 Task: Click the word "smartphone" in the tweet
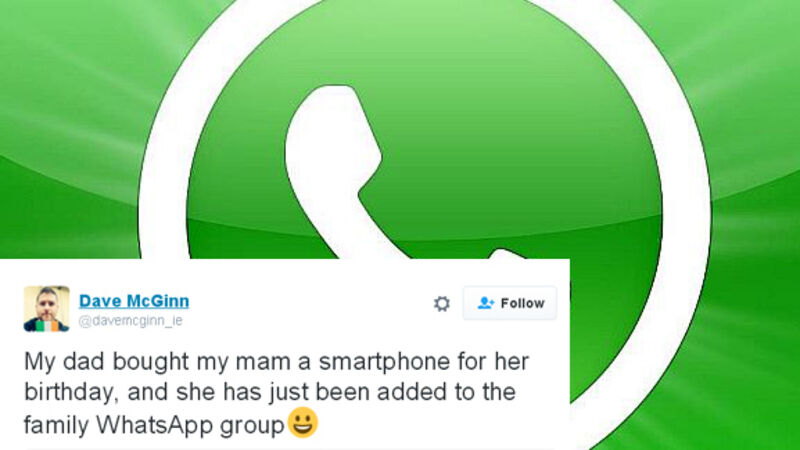pos(385,362)
